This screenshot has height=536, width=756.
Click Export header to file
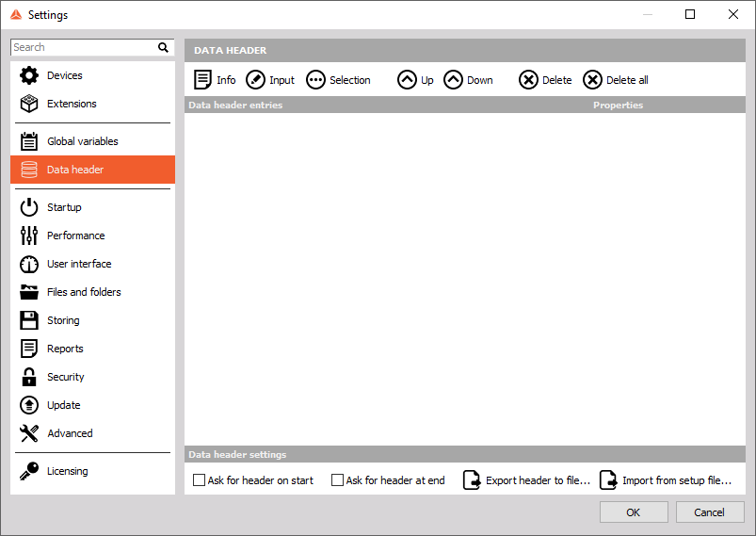tap(526, 480)
